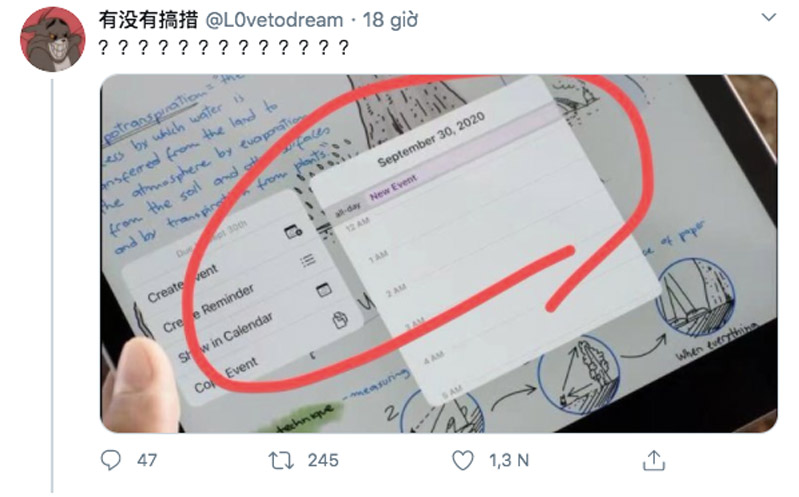Viewport: 799px width, 497px height.
Task: Click the 1,3 N likes count
Action: click(x=509, y=460)
